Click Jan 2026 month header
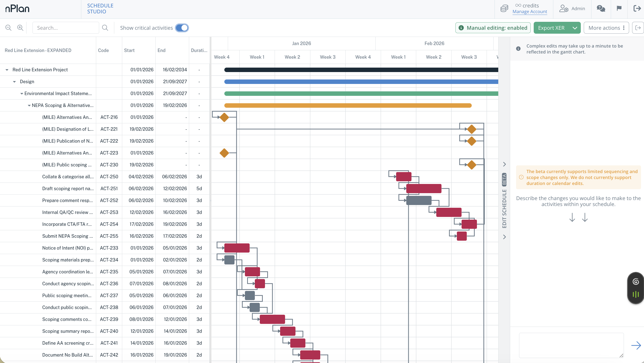 coord(301,43)
